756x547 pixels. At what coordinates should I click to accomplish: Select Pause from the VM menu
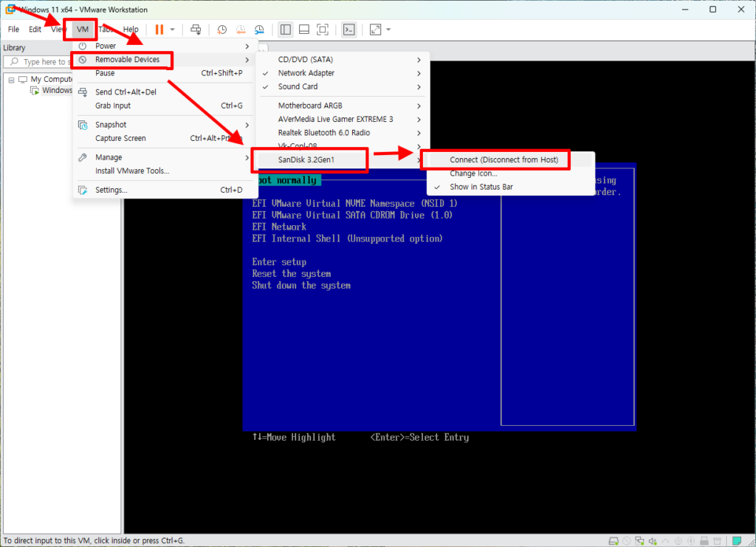coord(163,73)
